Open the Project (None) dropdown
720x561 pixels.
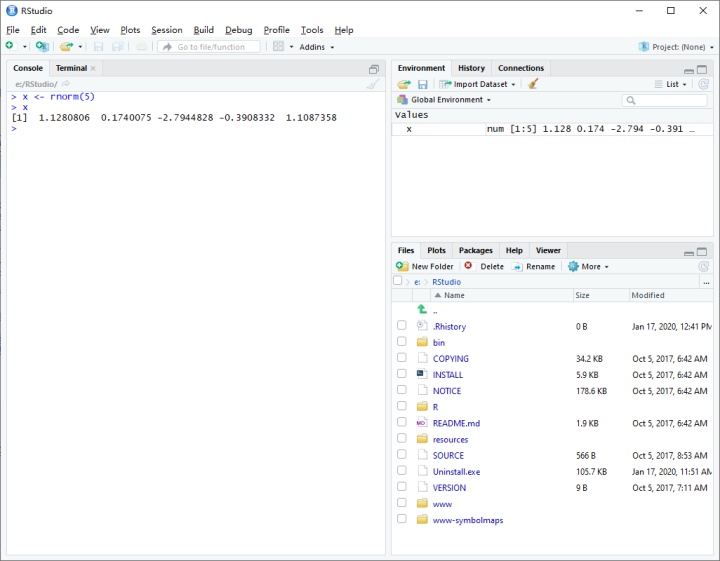point(676,47)
